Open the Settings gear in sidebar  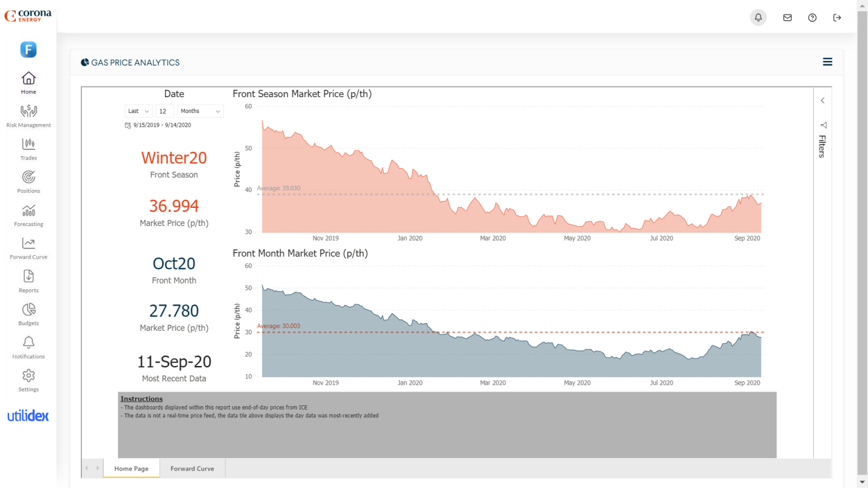point(28,376)
